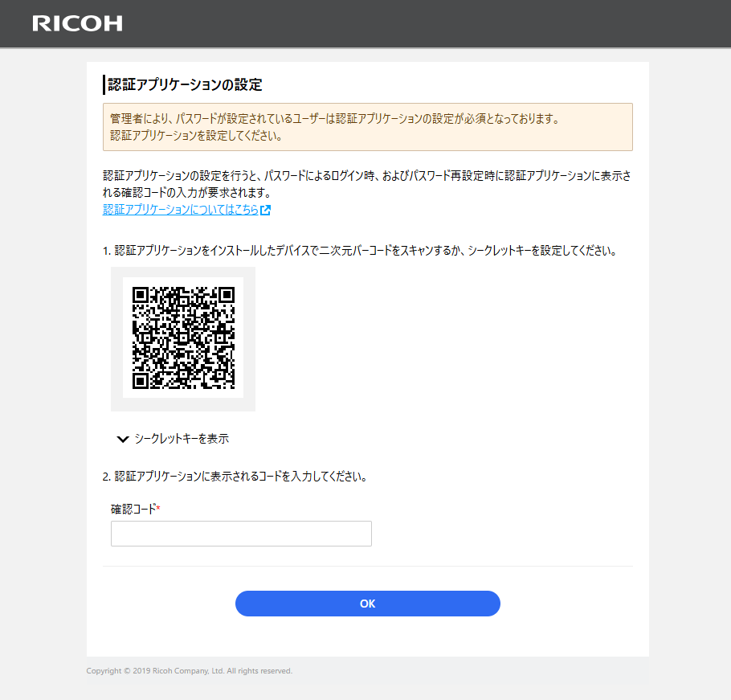
Task: Click the black accent bar left of the heading
Action: 104,85
